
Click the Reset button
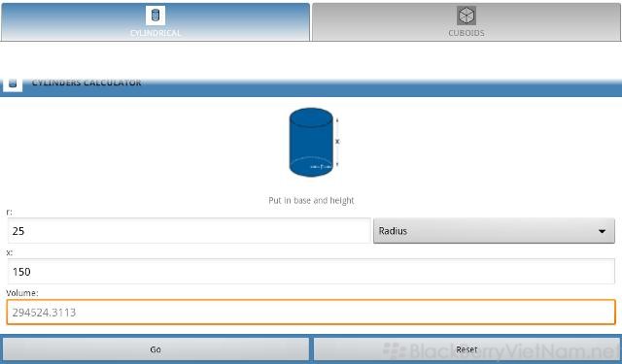466,349
